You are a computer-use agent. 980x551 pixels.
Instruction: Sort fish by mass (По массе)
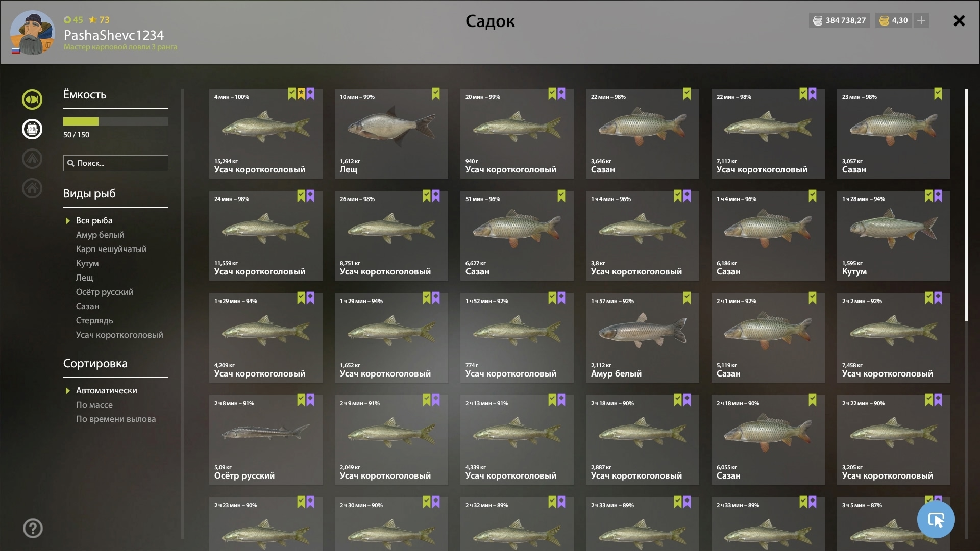(94, 405)
